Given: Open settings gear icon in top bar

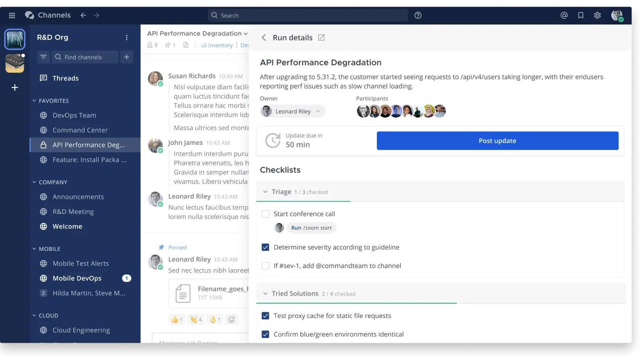Looking at the screenshot, I should [x=597, y=15].
